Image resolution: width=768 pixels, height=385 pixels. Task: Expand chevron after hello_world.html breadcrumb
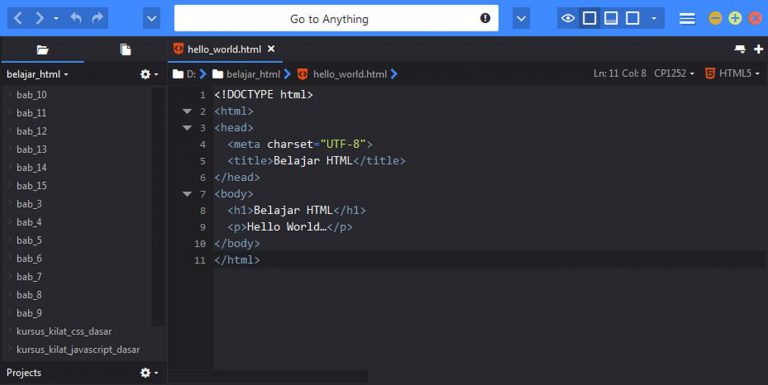click(394, 74)
